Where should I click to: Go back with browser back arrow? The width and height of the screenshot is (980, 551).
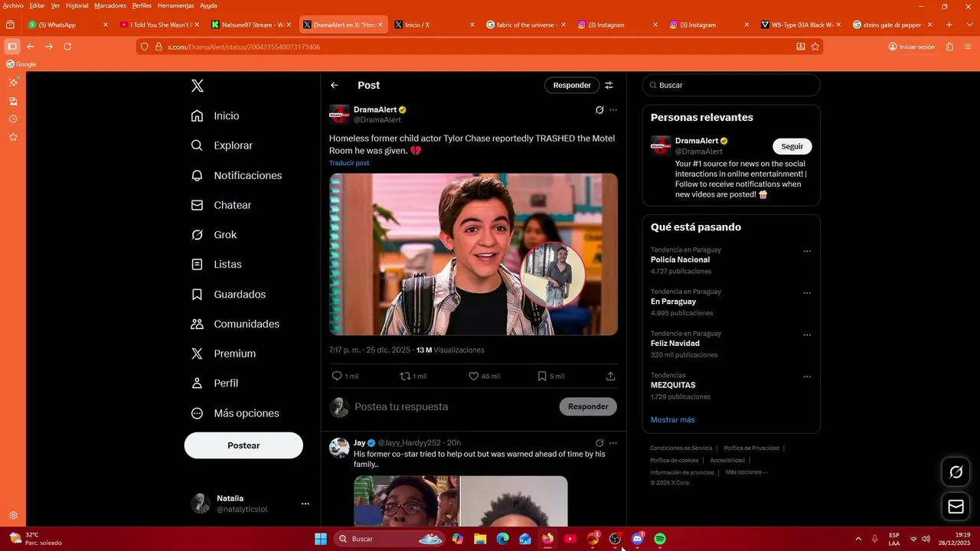pos(31,47)
